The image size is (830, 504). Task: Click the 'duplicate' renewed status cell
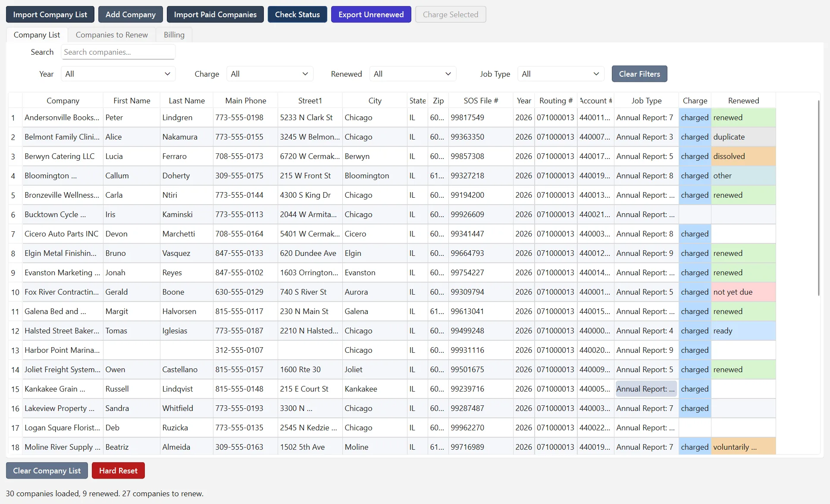[743, 137]
